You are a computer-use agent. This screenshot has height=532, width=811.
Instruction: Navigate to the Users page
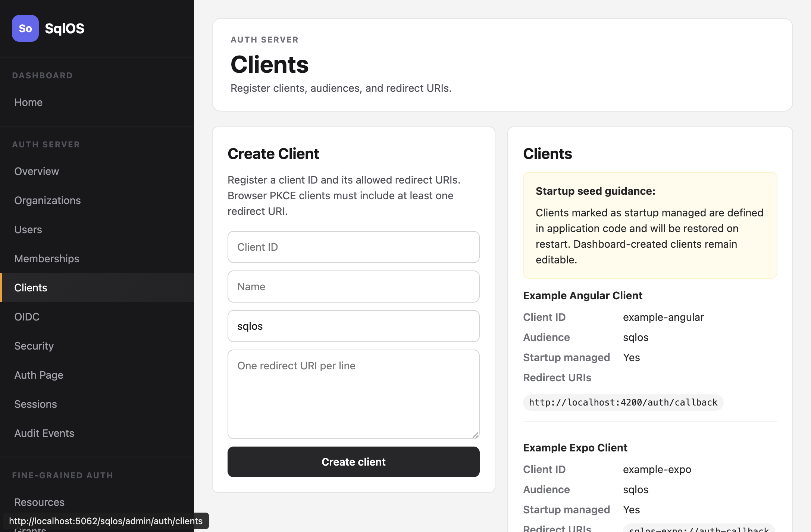point(28,229)
